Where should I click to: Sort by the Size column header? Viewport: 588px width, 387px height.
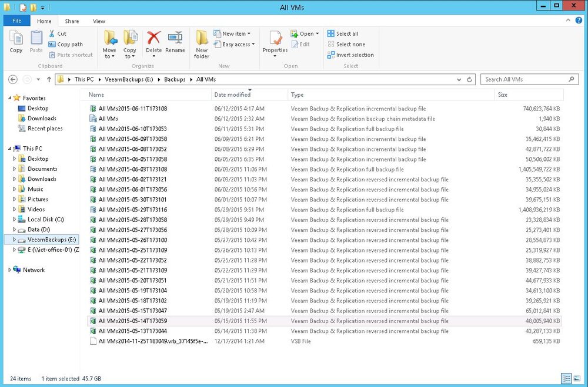[529, 95]
